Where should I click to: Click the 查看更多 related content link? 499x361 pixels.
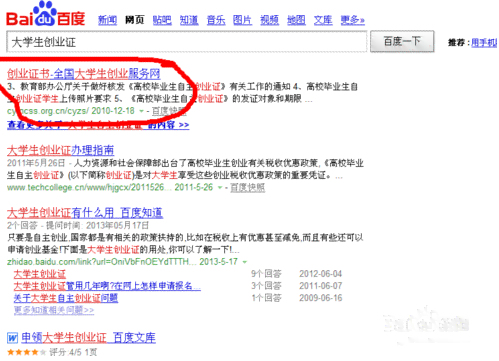tap(98, 125)
